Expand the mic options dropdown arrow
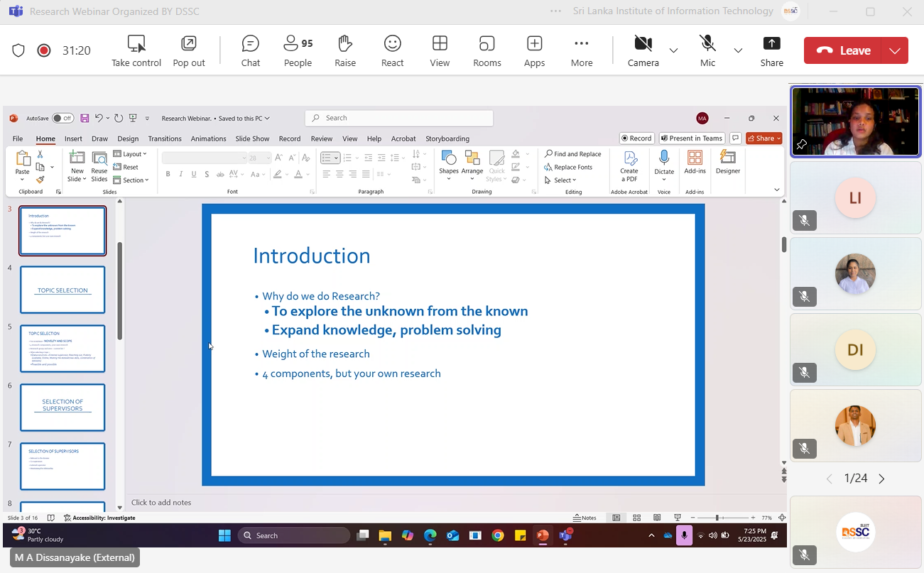924x573 pixels. click(x=738, y=50)
